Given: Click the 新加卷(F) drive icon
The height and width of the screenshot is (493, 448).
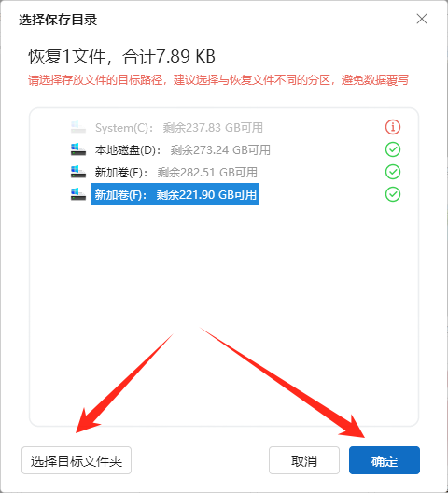Looking at the screenshot, I should [78, 194].
